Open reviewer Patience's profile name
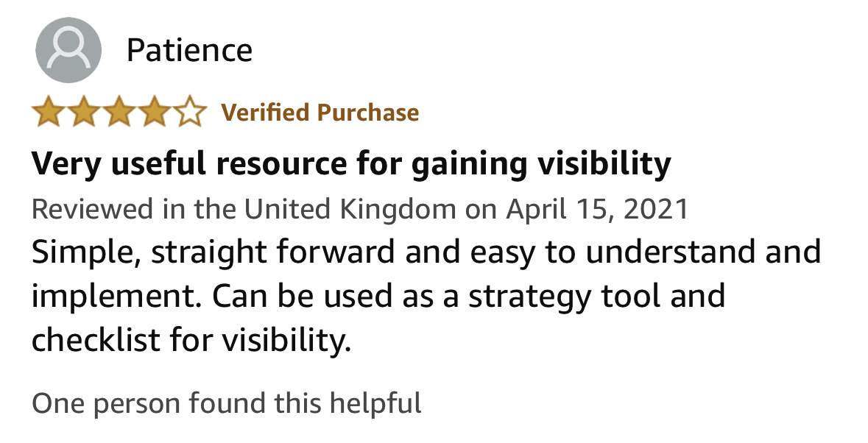Screen dimensions: 868x443 pos(189,50)
